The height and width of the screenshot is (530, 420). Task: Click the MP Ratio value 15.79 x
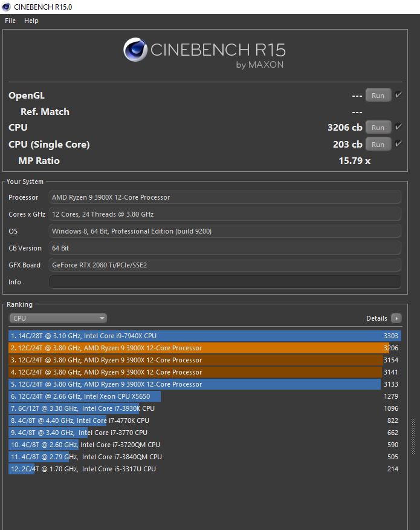tap(355, 161)
